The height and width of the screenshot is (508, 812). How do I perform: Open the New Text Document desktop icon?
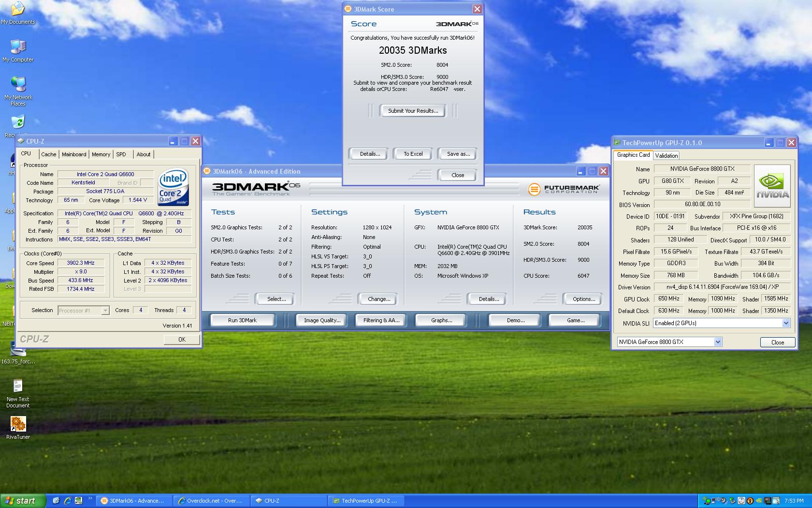[x=18, y=394]
